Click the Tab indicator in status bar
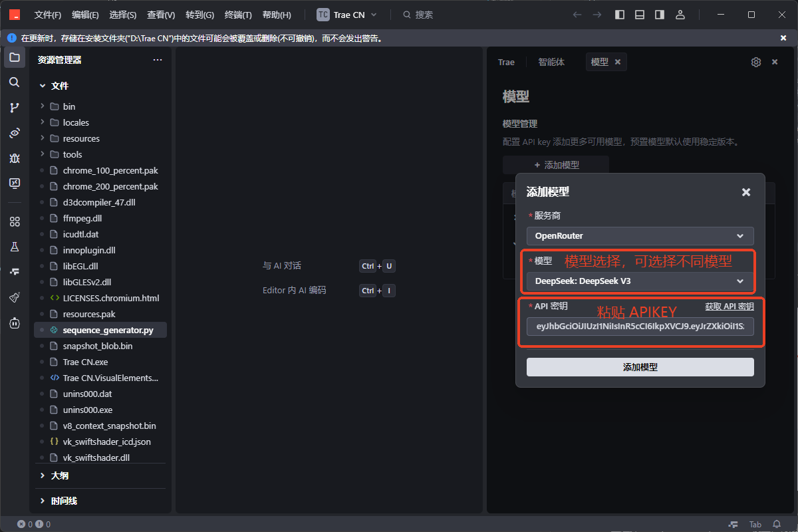 [x=755, y=525]
